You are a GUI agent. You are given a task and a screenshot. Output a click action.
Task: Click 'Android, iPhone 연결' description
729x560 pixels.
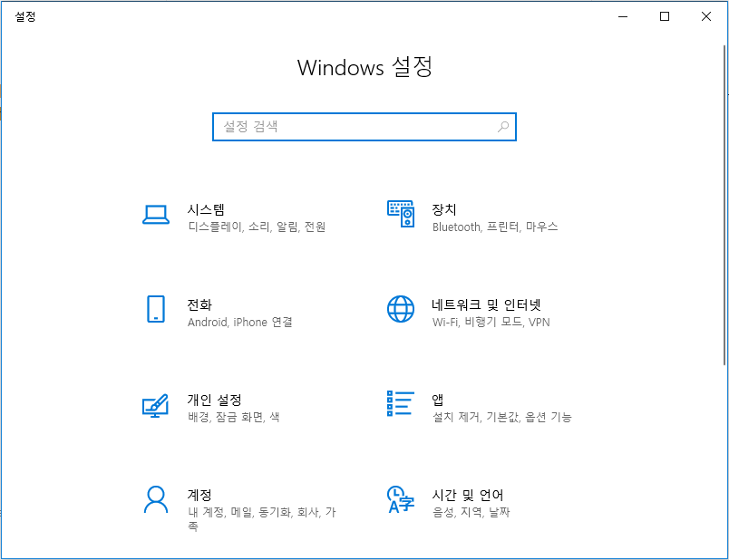pyautogui.click(x=240, y=322)
